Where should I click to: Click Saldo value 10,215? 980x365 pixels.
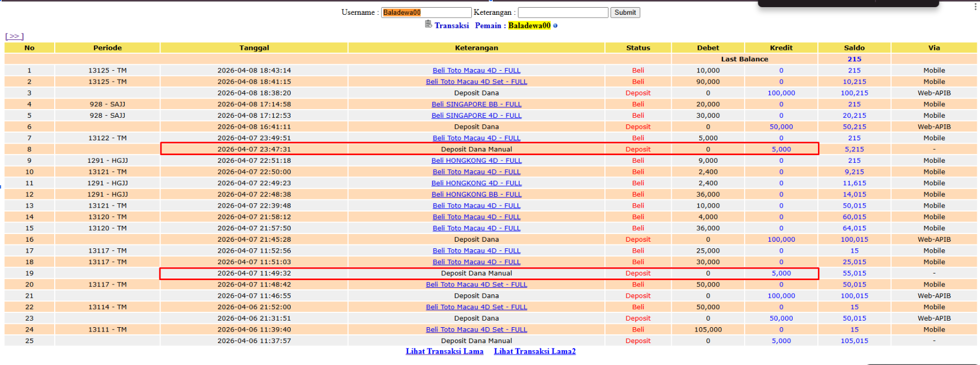click(854, 82)
